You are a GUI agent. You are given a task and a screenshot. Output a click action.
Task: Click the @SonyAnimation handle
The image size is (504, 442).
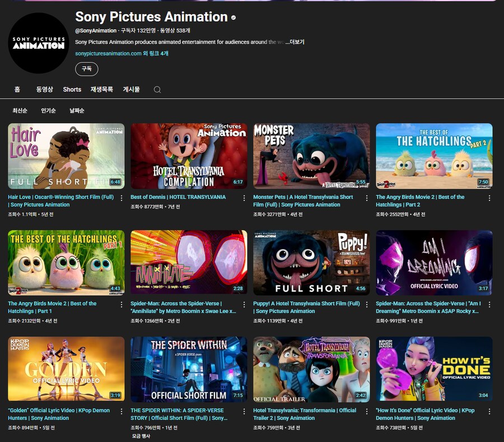click(96, 31)
